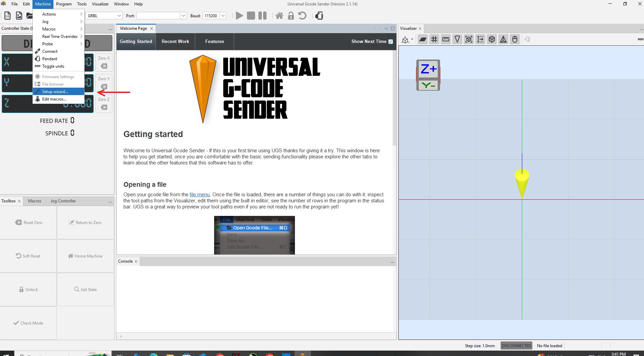Select Connect in Machine menu
The height and width of the screenshot is (356, 644).
pyautogui.click(x=59, y=51)
